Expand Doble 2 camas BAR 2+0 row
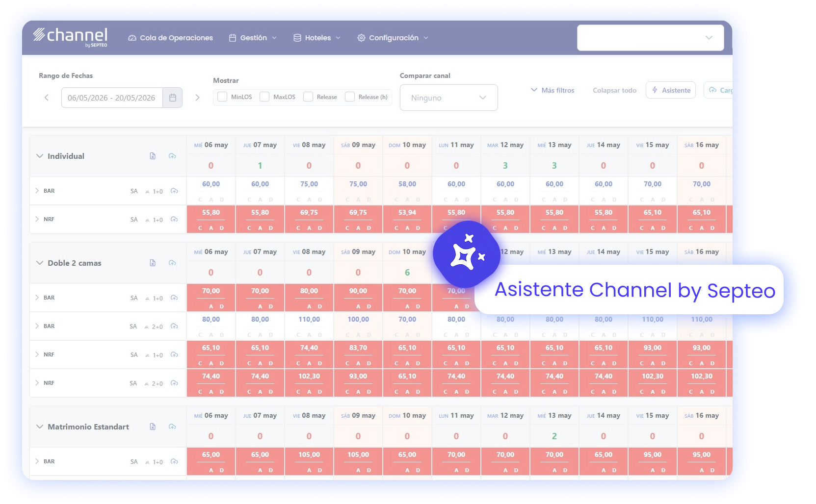This screenshot has width=816, height=504. pos(37,326)
